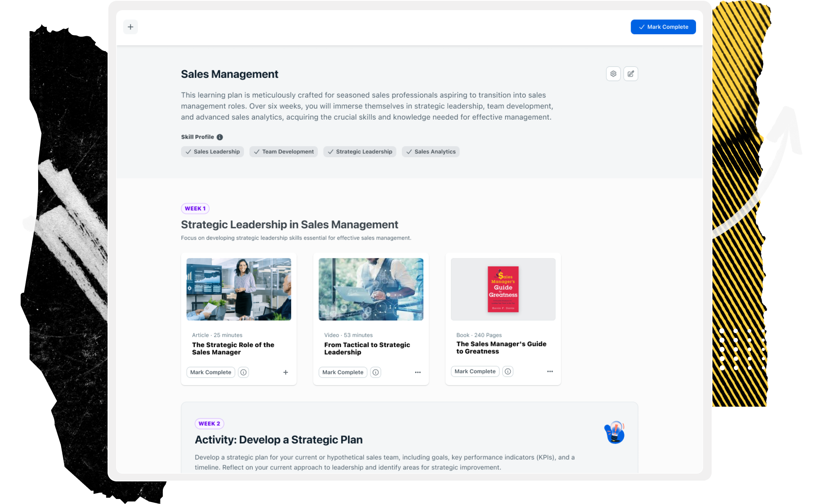Open more options on the book card

click(550, 372)
